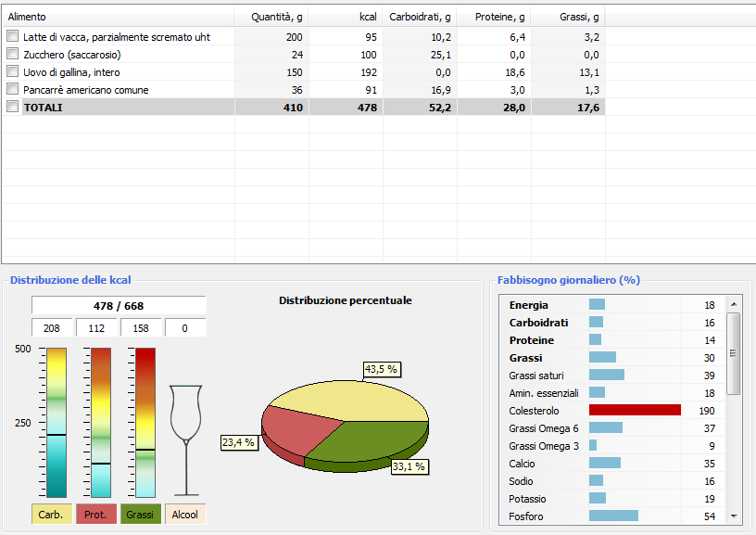This screenshot has width=756, height=535.
Task: Toggle the Pancarrè americano comune checkbox
Action: click(x=12, y=89)
